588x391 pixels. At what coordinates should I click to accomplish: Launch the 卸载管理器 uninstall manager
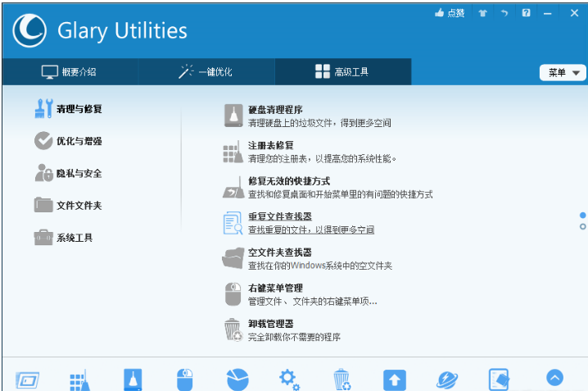[283, 330]
